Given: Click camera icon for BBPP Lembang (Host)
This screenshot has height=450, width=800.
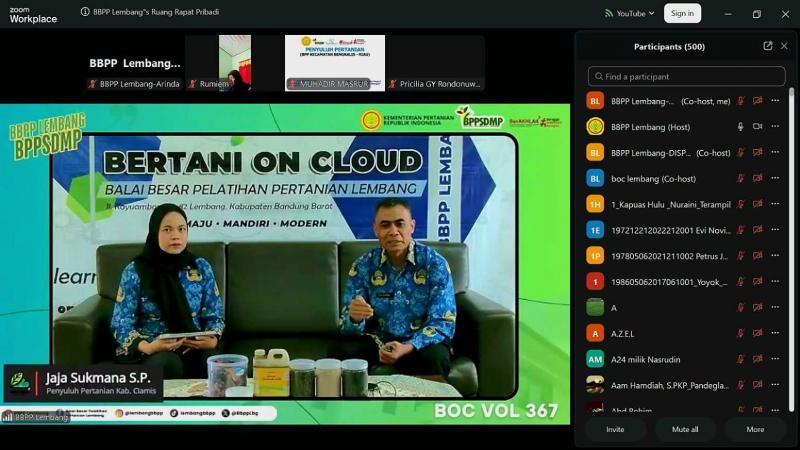Looking at the screenshot, I should click(x=758, y=127).
